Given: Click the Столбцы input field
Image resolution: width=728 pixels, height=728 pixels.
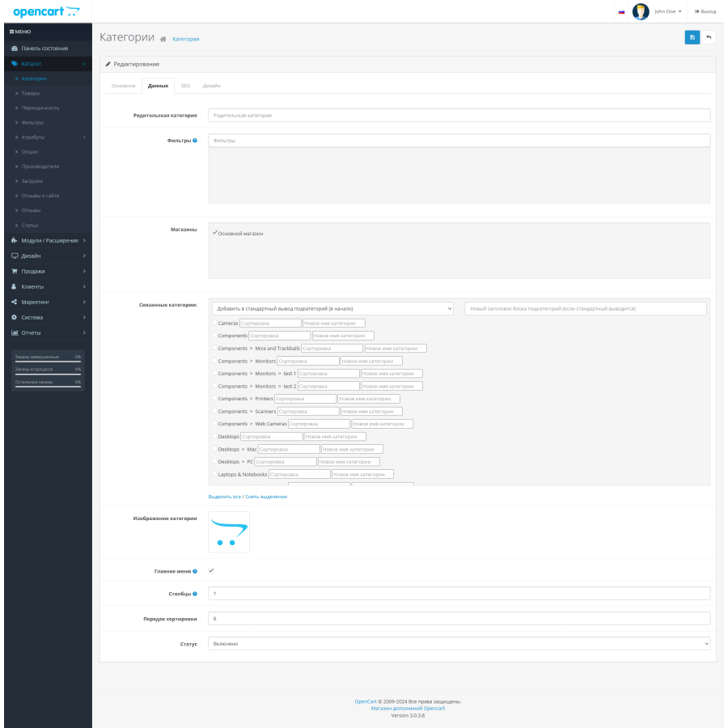Looking at the screenshot, I should 459,594.
